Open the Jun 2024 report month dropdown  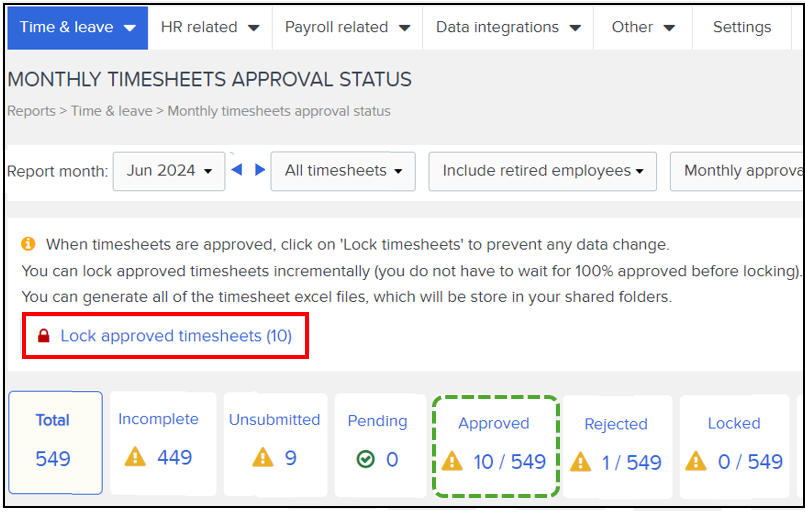coord(169,171)
